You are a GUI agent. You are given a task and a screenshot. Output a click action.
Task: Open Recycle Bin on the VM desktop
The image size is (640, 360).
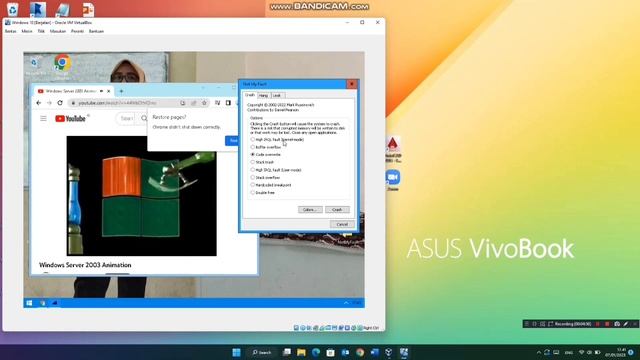[x=35, y=65]
